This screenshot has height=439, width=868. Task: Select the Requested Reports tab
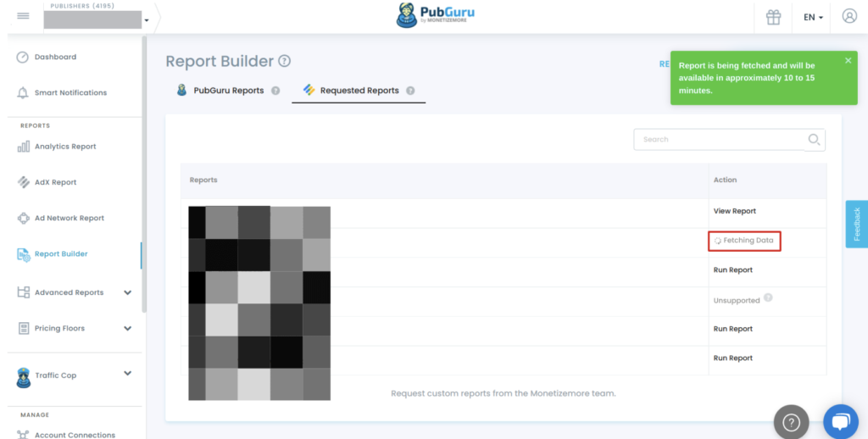[359, 90]
